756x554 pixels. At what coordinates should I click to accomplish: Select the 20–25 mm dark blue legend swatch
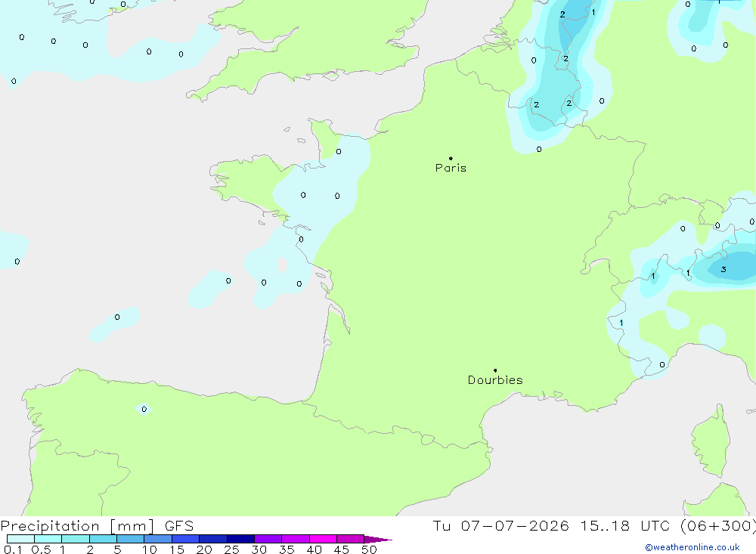(x=212, y=539)
